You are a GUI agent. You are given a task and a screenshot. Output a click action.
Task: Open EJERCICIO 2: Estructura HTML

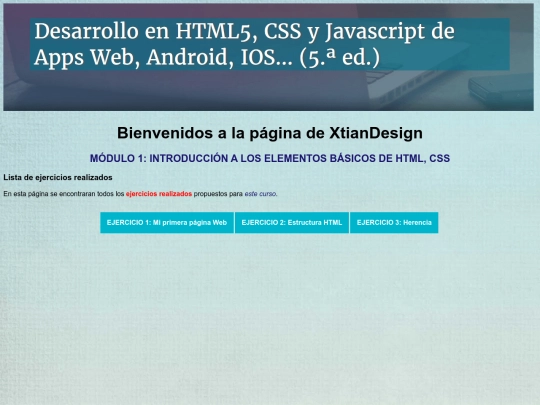click(292, 222)
